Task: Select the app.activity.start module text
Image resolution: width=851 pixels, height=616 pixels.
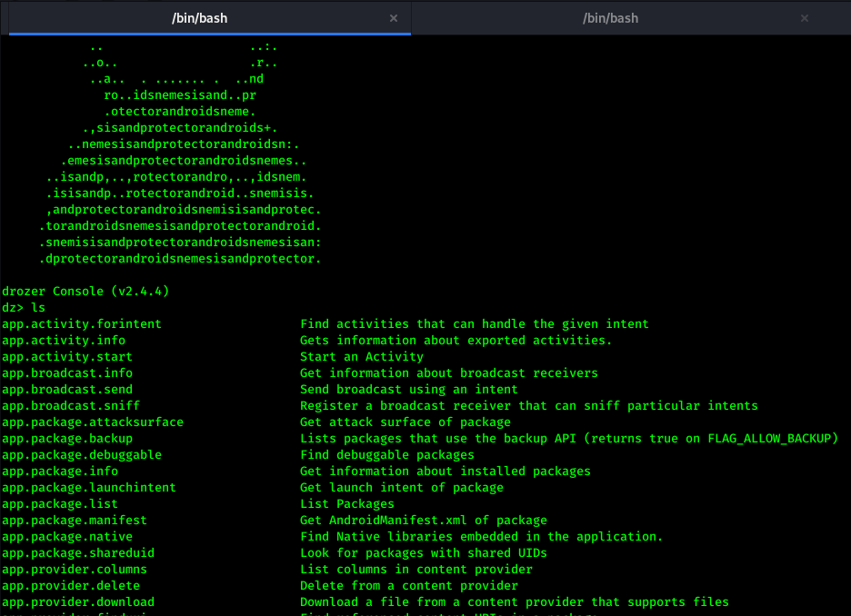Action: point(67,357)
